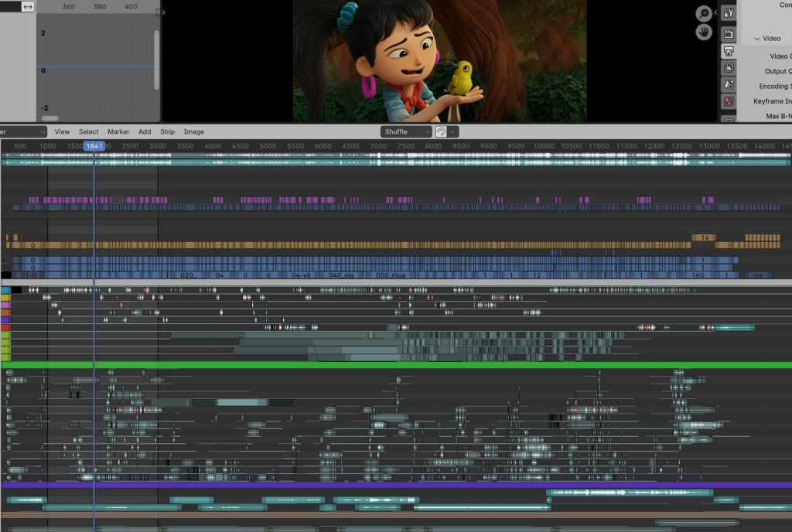The image size is (792, 532).
Task: Open the Tool properties tab (wrench icon)
Action: [728, 12]
